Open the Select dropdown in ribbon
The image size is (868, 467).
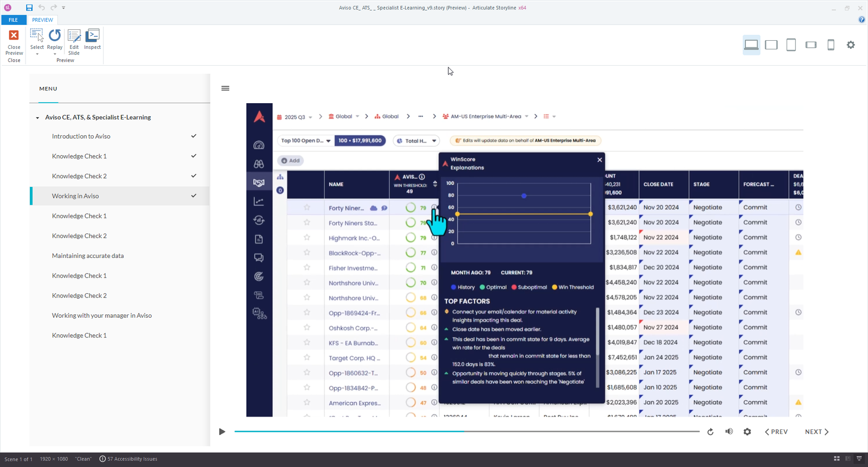37,53
